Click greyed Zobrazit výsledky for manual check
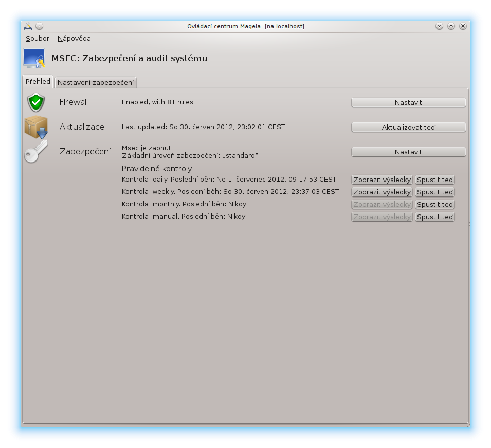The height and width of the screenshot is (448, 491). click(382, 217)
